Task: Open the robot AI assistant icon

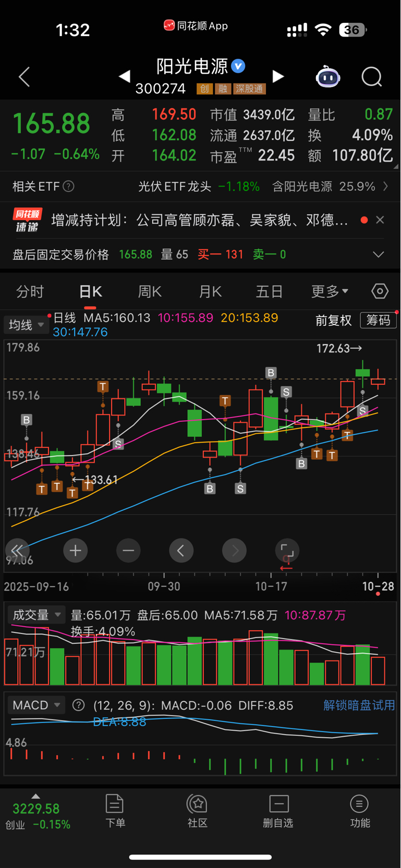Action: 328,77
